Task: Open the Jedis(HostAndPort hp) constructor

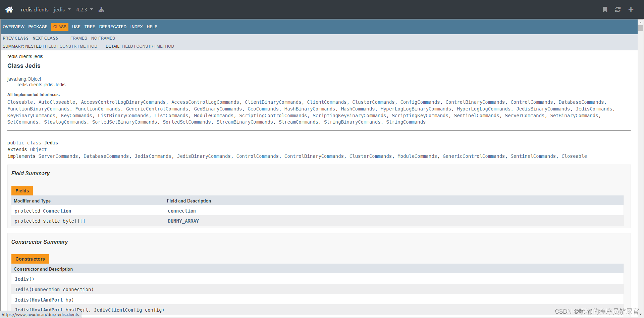Action: pos(22,300)
